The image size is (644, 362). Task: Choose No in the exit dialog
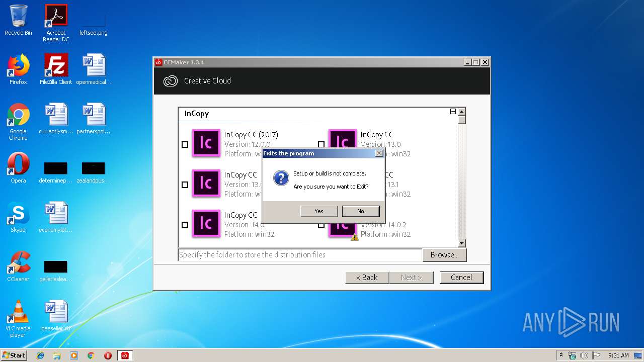click(x=361, y=211)
